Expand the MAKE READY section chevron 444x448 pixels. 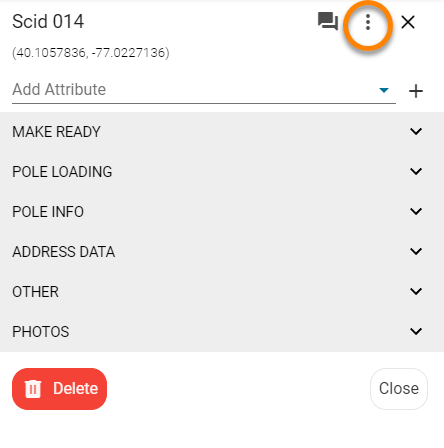pos(416,131)
